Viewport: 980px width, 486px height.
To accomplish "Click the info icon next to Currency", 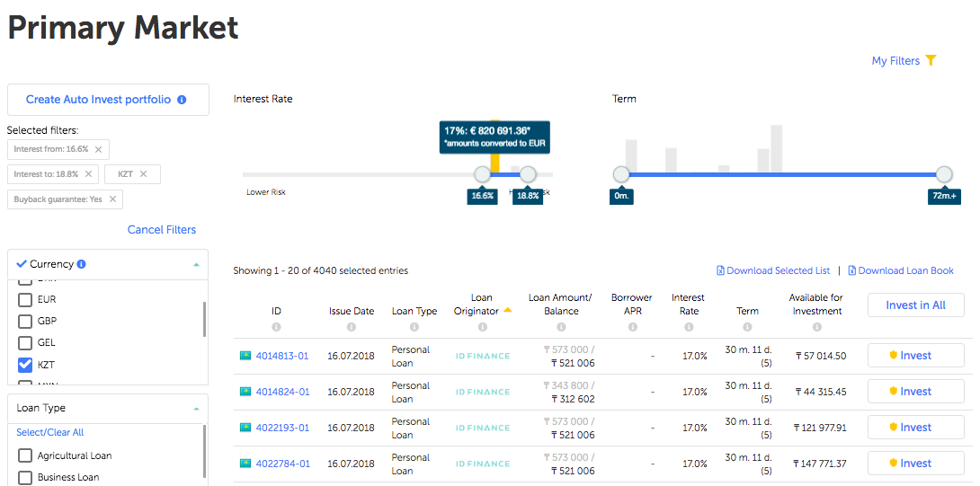I will [81, 263].
